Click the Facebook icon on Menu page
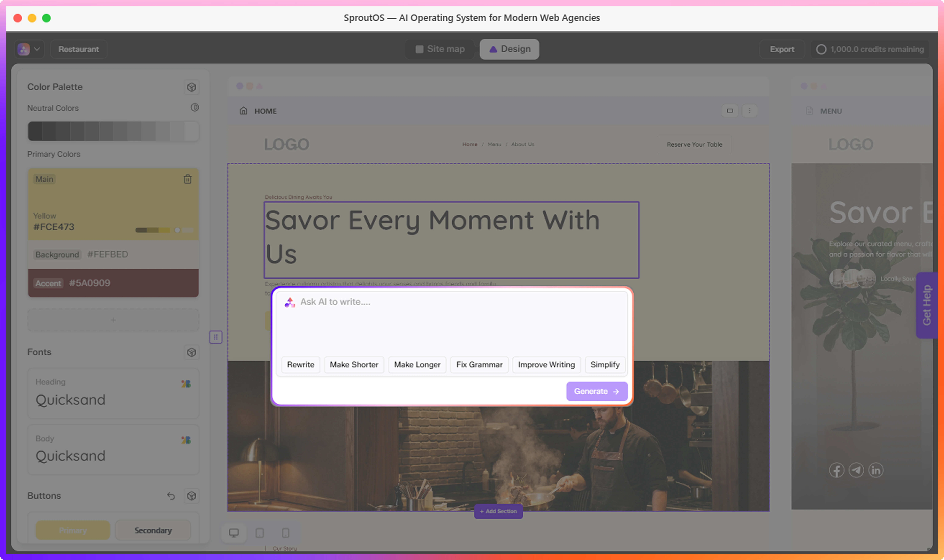This screenshot has height=560, width=944. tap(836, 470)
